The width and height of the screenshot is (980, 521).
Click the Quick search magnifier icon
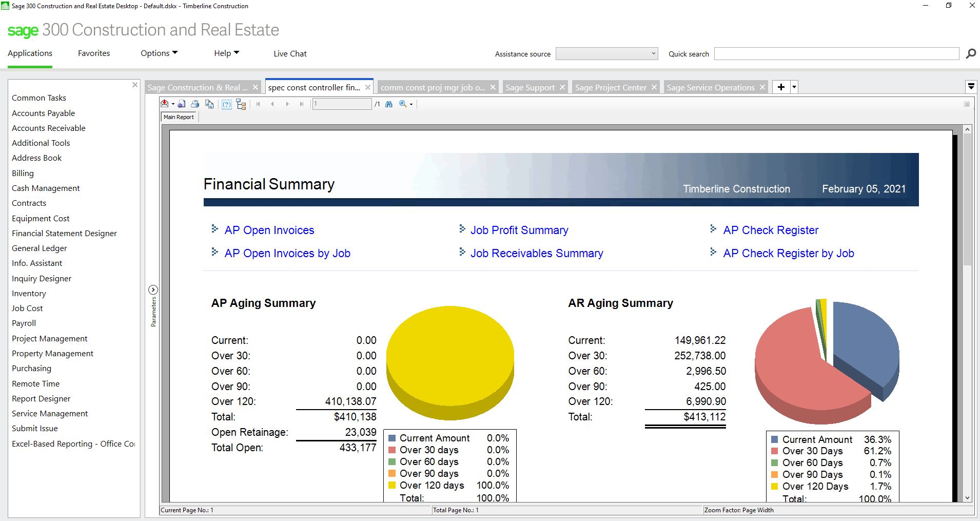click(x=971, y=53)
